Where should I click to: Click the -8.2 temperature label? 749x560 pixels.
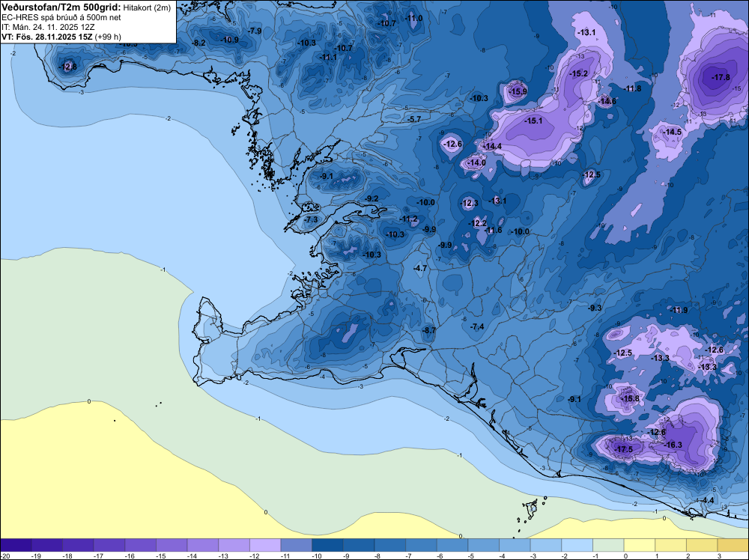198,43
